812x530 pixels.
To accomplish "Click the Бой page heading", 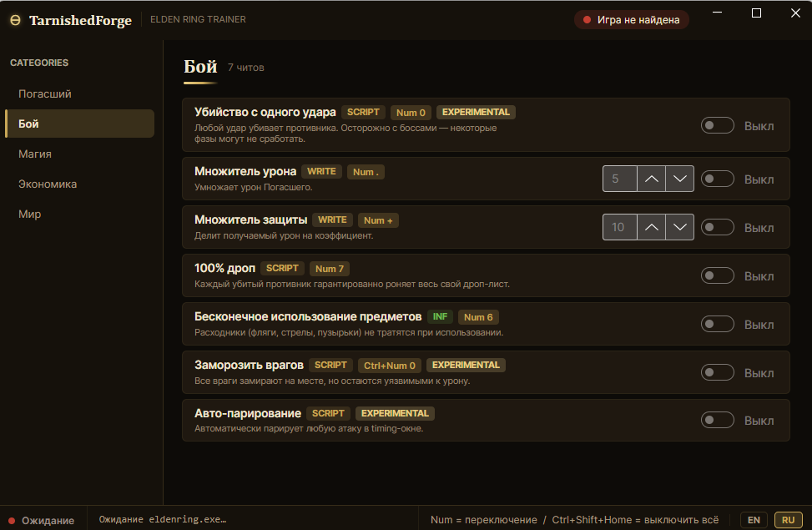I will pos(200,67).
